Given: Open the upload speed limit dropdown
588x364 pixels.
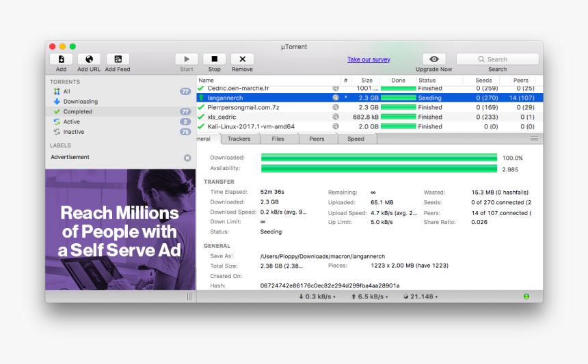Looking at the screenshot, I should [x=370, y=296].
